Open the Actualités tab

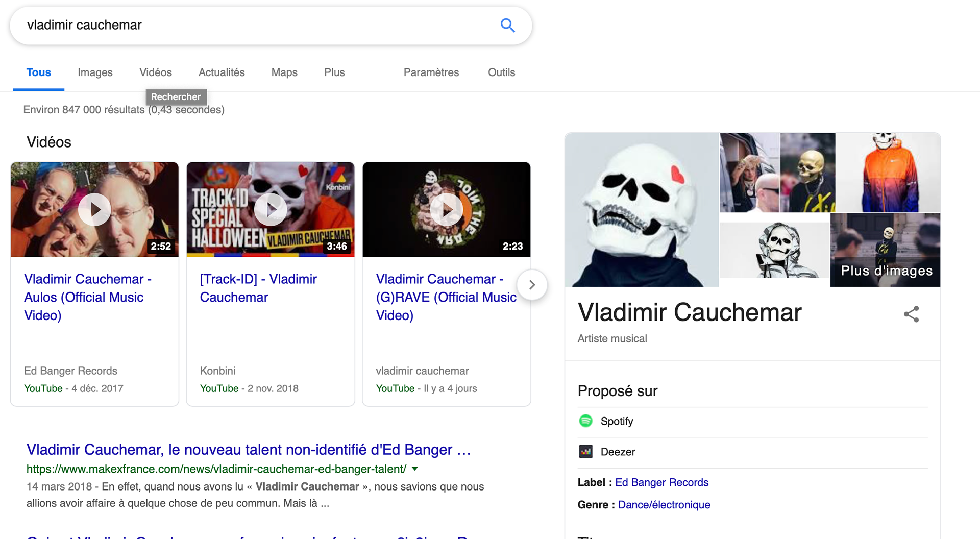click(x=222, y=72)
